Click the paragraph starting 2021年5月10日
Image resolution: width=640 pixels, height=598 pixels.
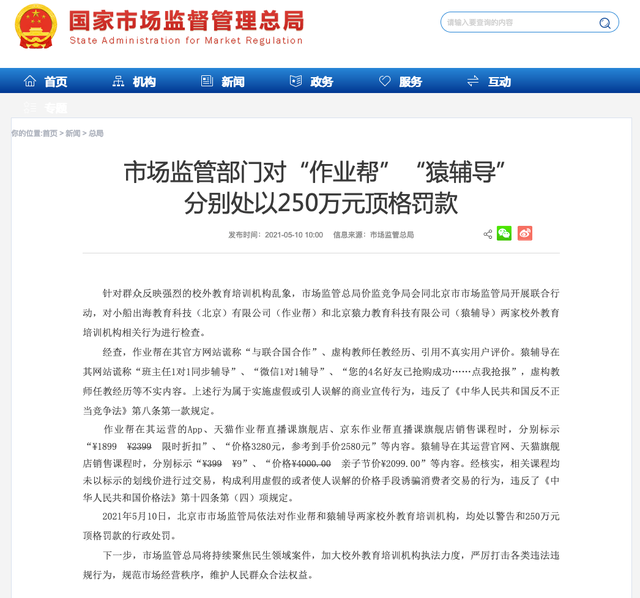point(321,526)
